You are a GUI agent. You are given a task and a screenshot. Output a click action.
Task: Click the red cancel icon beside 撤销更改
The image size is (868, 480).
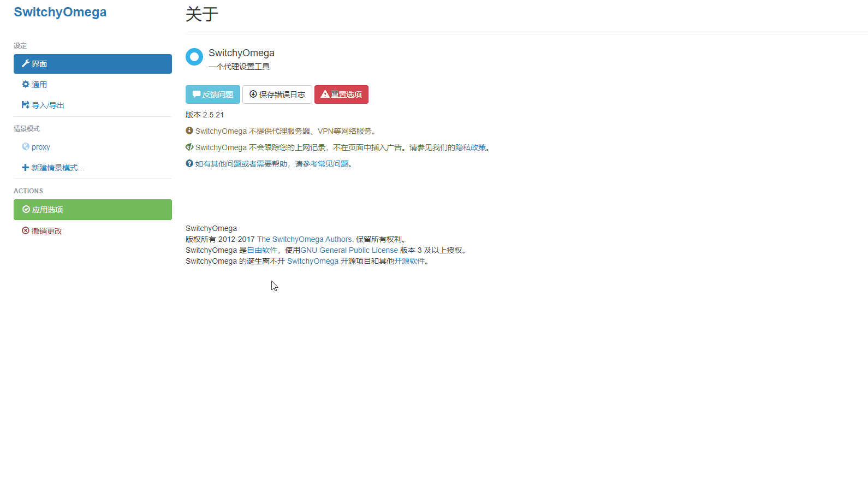[26, 230]
